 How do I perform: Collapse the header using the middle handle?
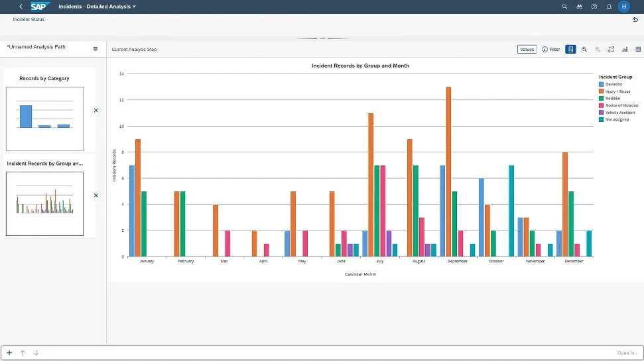coord(322,38)
